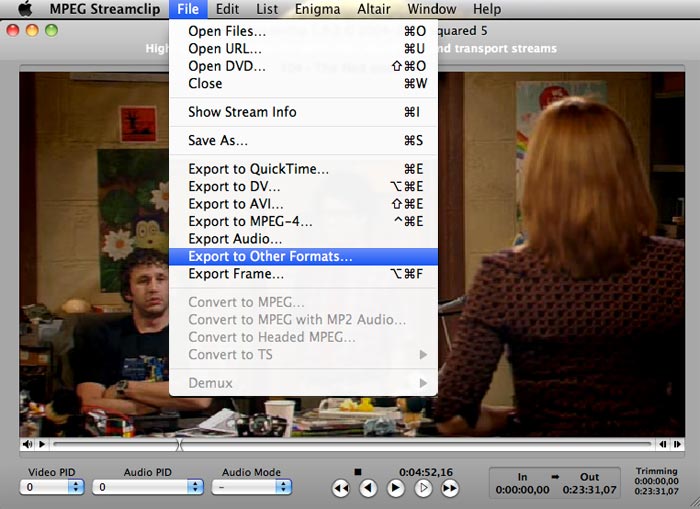
Task: Expand the Demux submenu arrow
Action: point(423,383)
